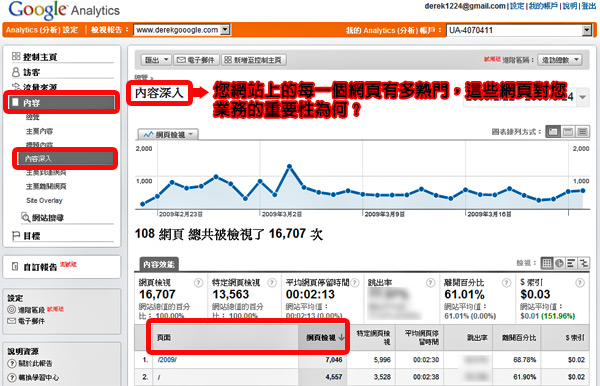The image size is (600, 386).
Task: Open the UA-4070411 account selector
Action: coord(519,30)
